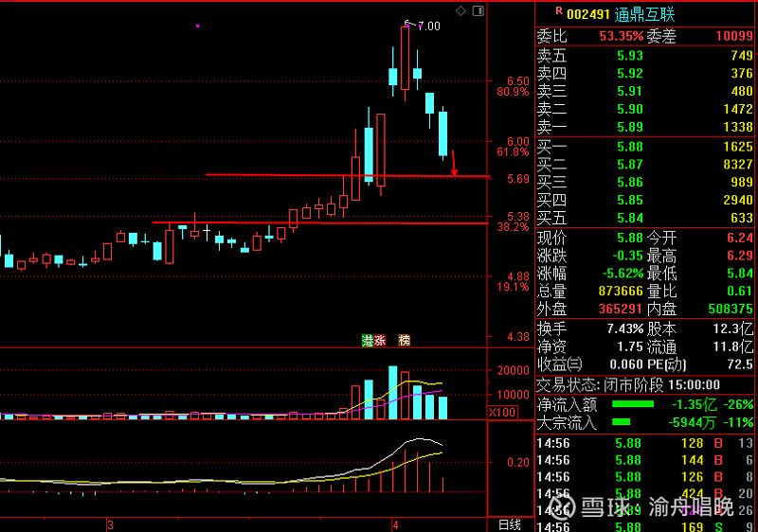Screen dimensions: 758x532
Task: Click the 6.50 price axis label
Action: (x=518, y=81)
